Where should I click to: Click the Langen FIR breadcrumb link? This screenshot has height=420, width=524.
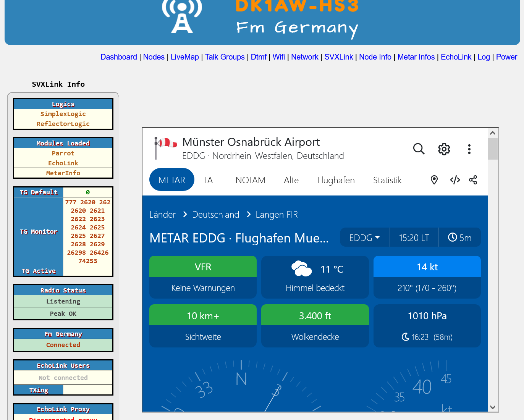[x=277, y=215]
